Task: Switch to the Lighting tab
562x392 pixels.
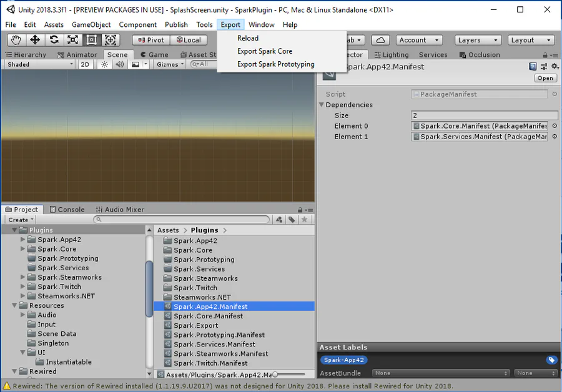Action: [392, 54]
